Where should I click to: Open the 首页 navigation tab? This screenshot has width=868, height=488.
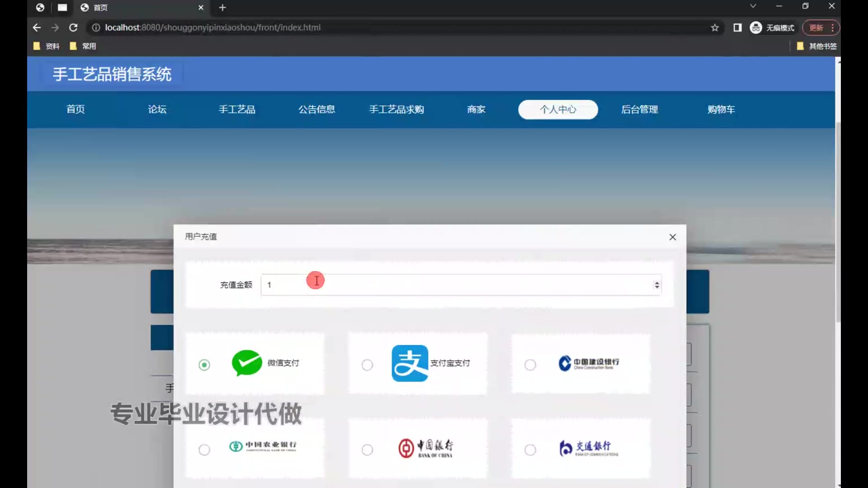point(75,109)
